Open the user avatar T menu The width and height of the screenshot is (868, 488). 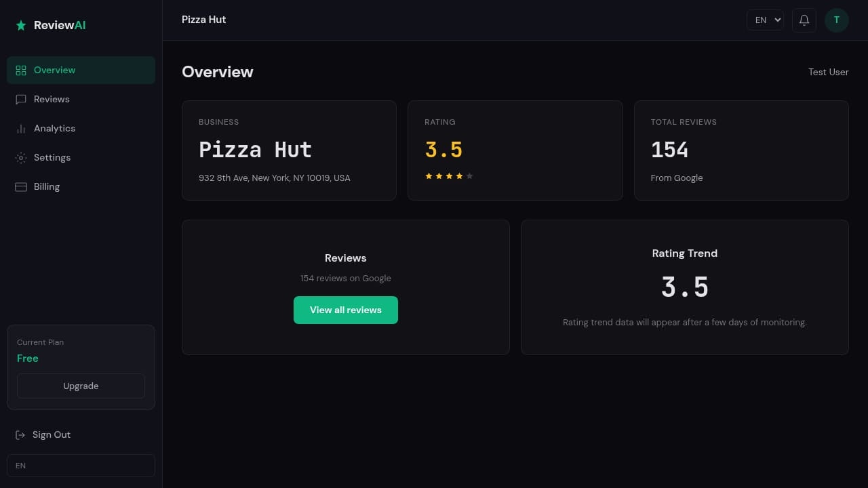[837, 20]
